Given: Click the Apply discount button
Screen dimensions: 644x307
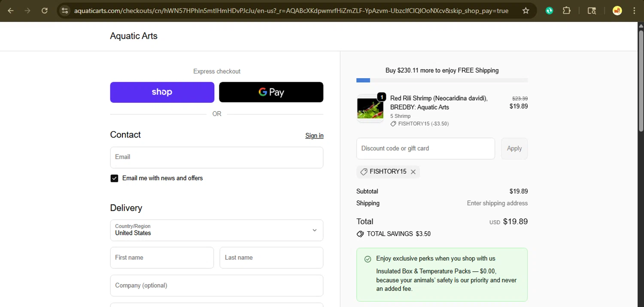Looking at the screenshot, I should coord(514,148).
